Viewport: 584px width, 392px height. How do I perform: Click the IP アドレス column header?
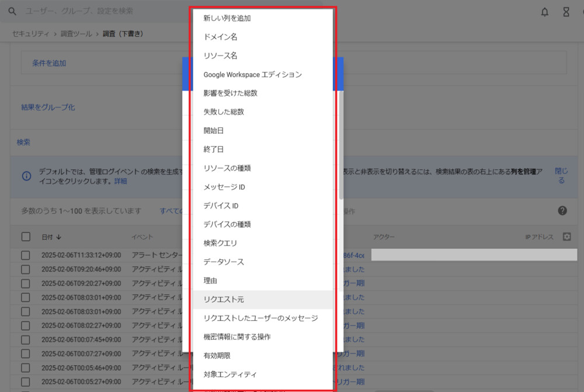point(539,237)
